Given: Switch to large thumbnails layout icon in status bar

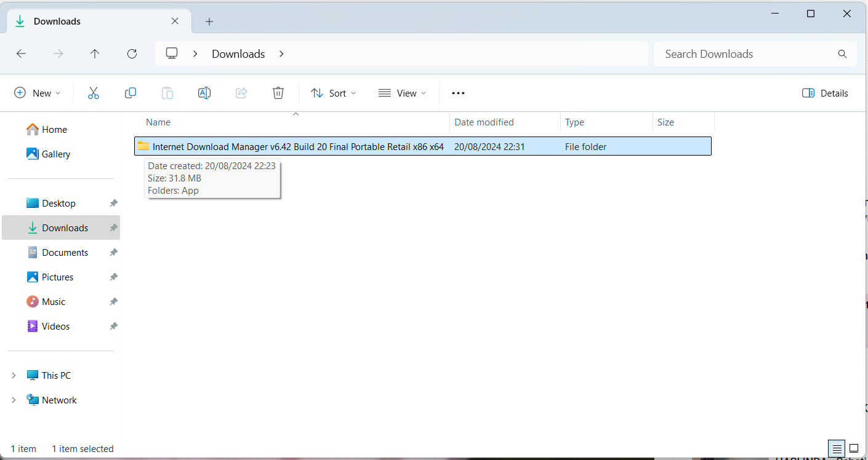Looking at the screenshot, I should coord(854,448).
